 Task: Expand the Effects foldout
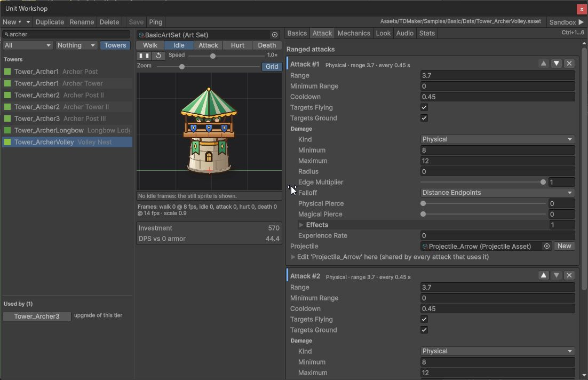click(x=301, y=225)
